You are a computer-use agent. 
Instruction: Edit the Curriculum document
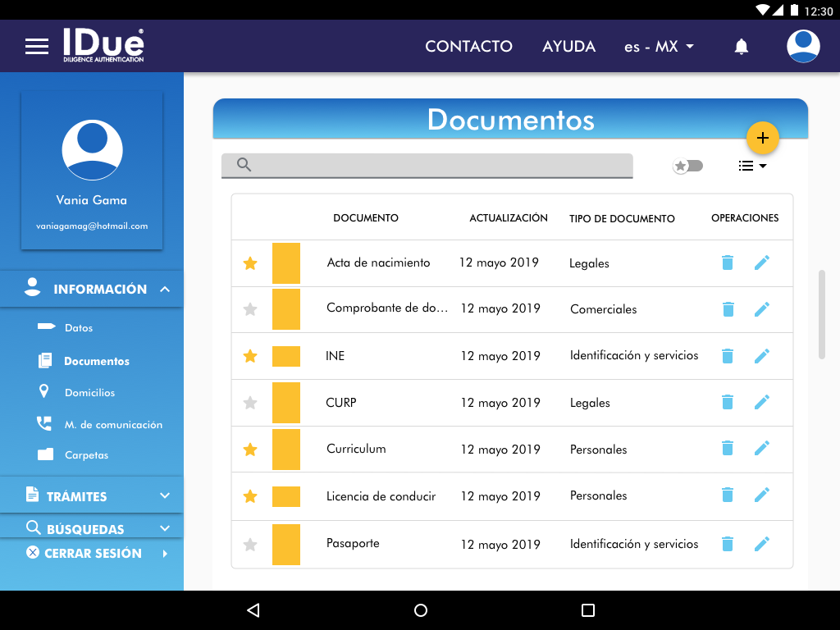pos(762,449)
